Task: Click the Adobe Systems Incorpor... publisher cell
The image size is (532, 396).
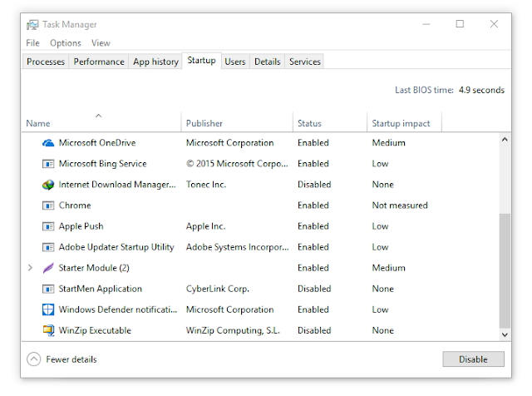Action: [x=237, y=247]
